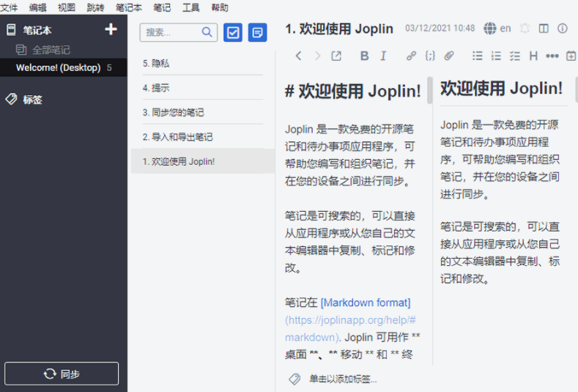Attach a file using paperclip icon
The image size is (578, 392).
[449, 56]
